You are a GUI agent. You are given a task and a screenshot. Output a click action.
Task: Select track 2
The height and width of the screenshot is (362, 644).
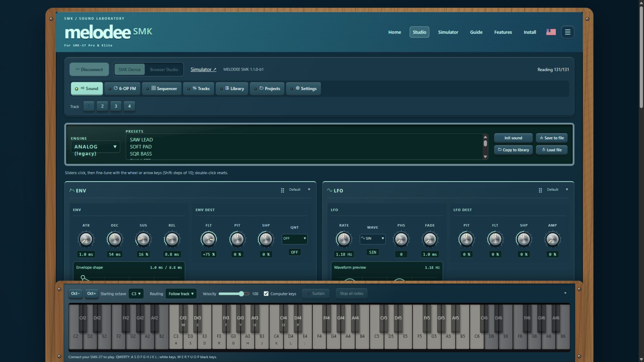(x=102, y=106)
